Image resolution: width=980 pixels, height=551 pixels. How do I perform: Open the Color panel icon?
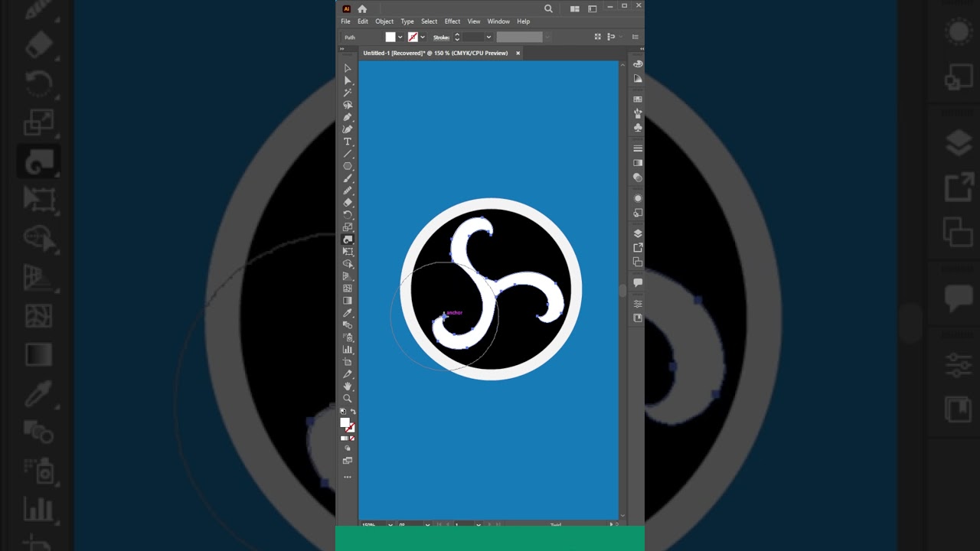638,64
